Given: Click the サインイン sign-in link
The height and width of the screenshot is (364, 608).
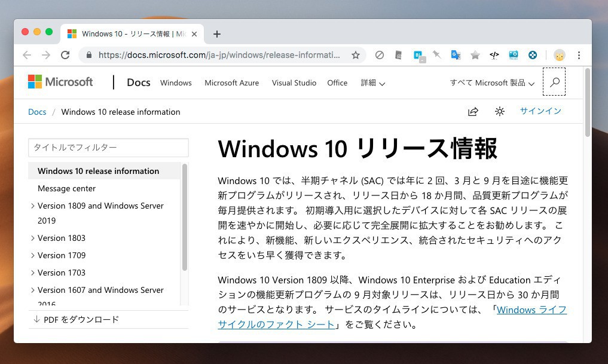Looking at the screenshot, I should point(540,111).
